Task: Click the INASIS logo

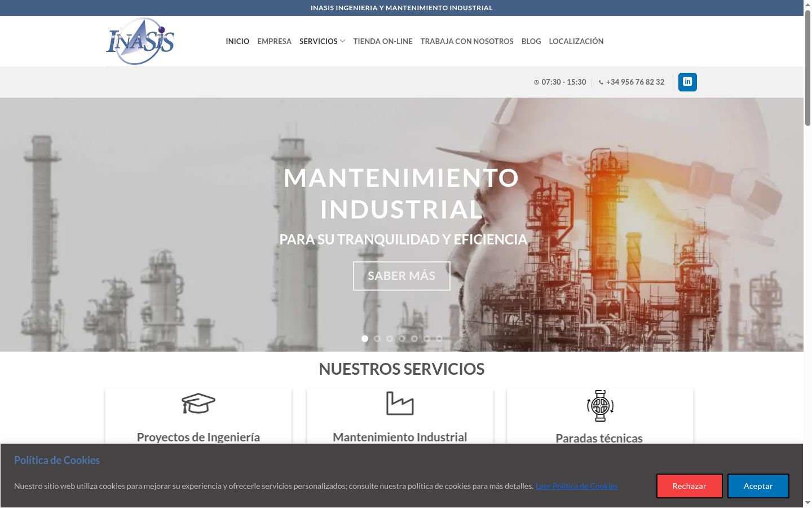Action: tap(140, 41)
